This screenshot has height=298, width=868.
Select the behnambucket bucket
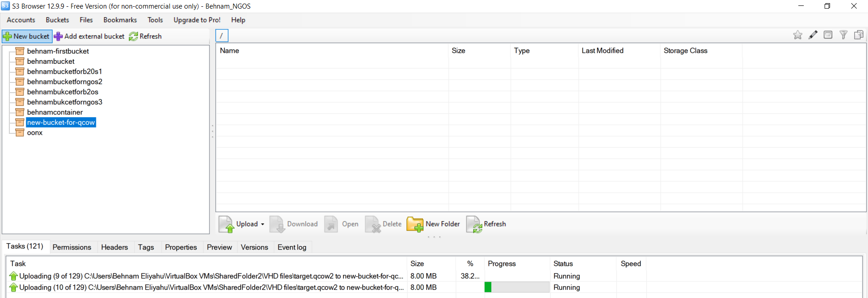[51, 61]
